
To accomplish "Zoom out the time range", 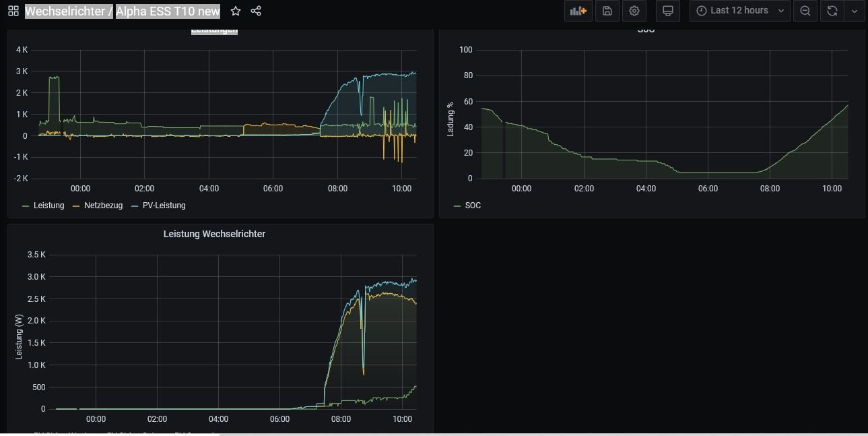I will (805, 11).
